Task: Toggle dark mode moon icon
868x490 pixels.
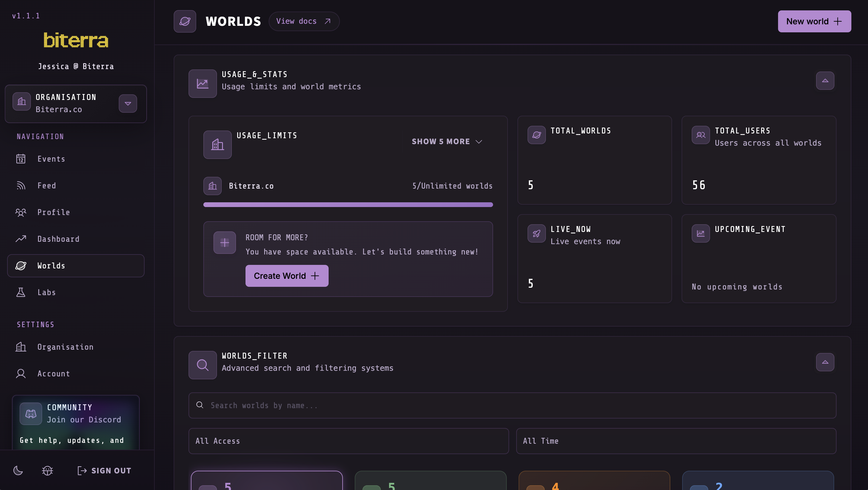Action: tap(18, 470)
